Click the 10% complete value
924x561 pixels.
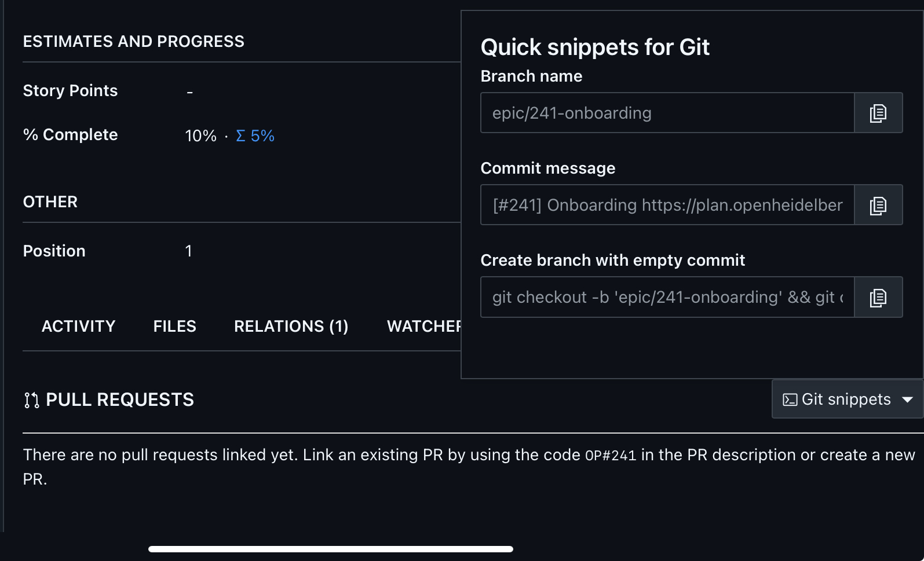tap(200, 136)
